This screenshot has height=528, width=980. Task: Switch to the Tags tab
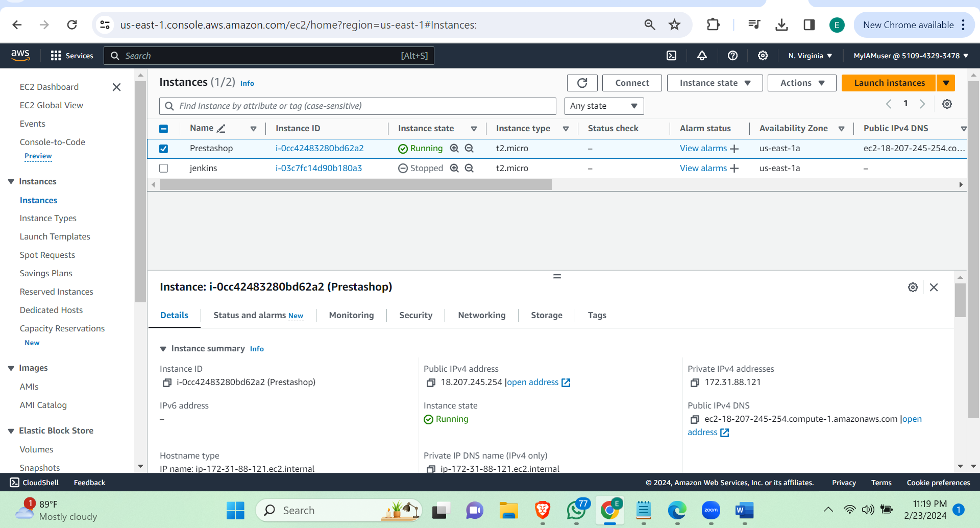(597, 316)
